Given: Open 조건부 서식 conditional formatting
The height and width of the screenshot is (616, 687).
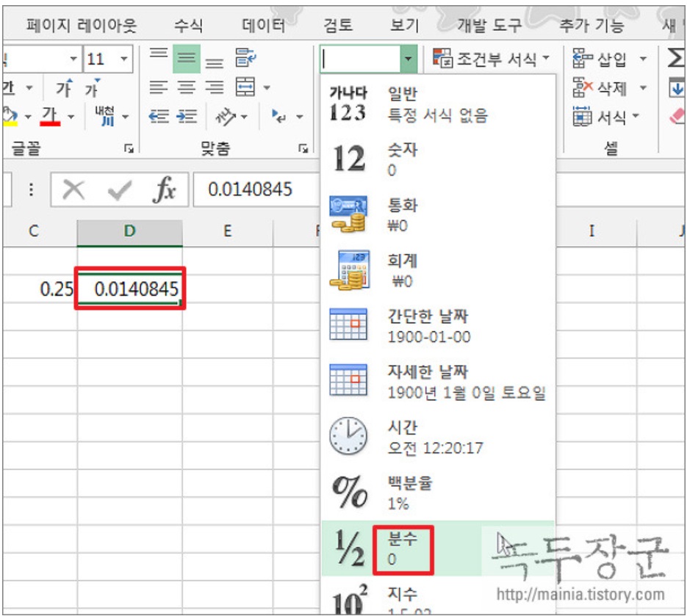Looking at the screenshot, I should point(491,58).
